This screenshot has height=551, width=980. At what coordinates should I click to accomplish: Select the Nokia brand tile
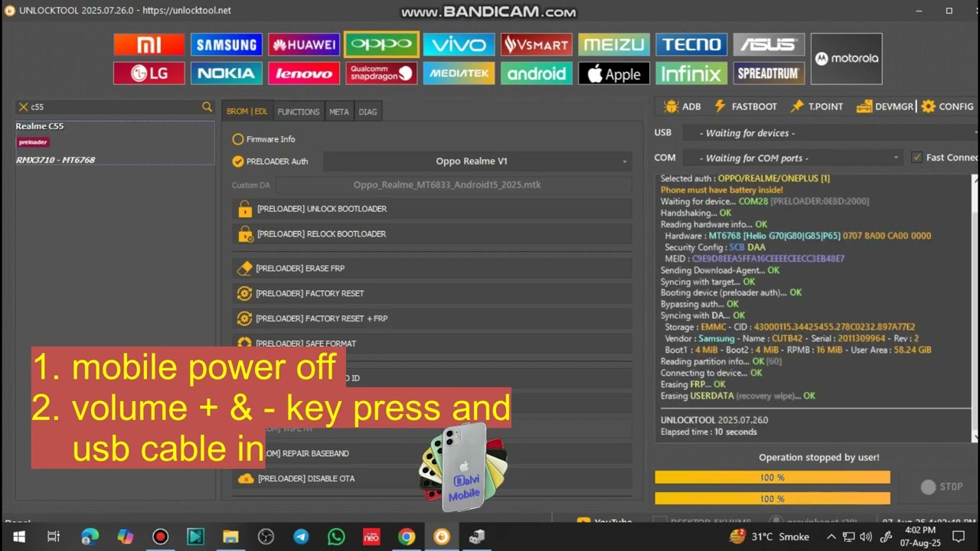pyautogui.click(x=227, y=73)
